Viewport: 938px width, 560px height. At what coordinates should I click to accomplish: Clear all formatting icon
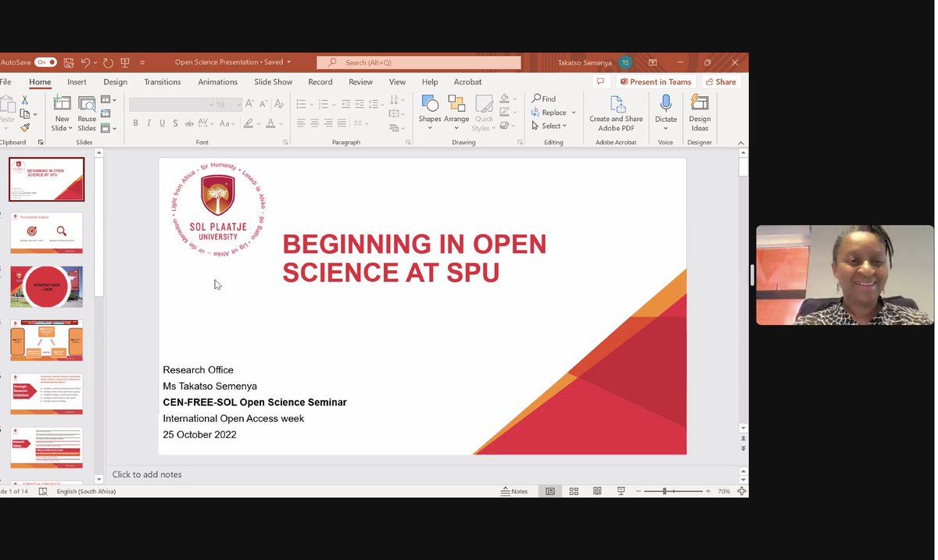pyautogui.click(x=277, y=104)
